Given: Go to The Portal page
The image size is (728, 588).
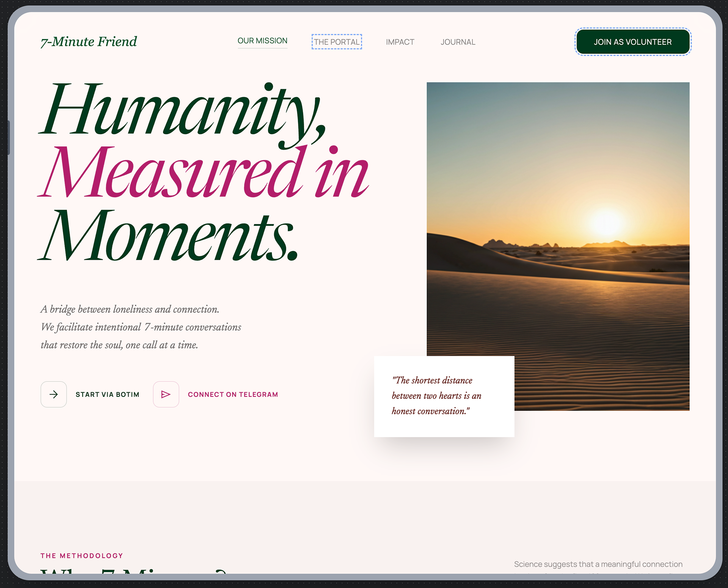Looking at the screenshot, I should [337, 42].
